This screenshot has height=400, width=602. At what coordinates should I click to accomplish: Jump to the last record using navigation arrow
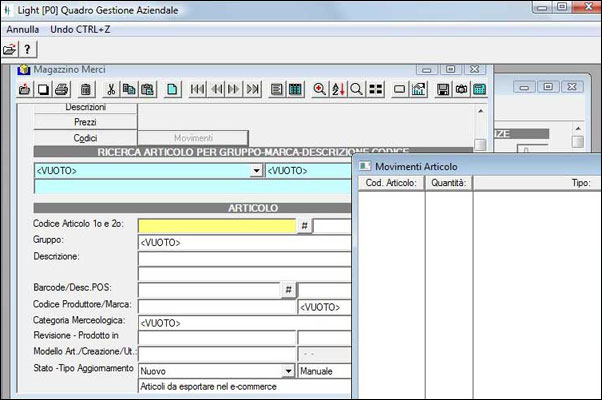coord(252,89)
